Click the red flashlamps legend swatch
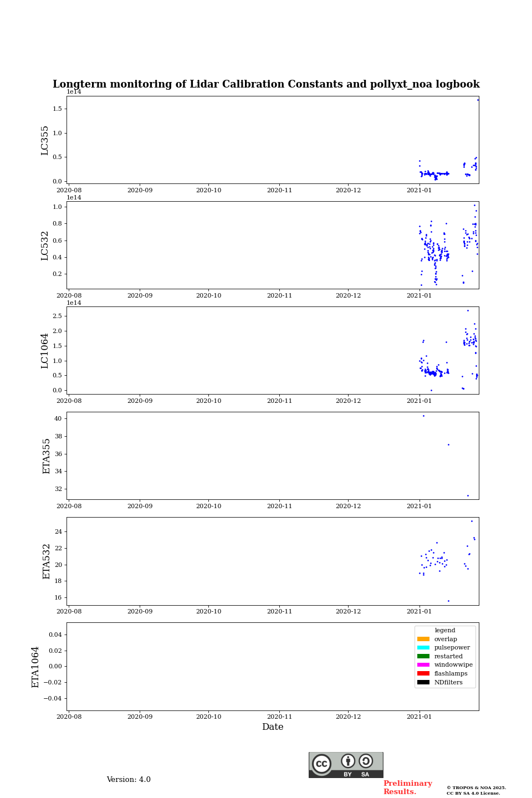Screen dimensions: 532x798 coord(423,673)
